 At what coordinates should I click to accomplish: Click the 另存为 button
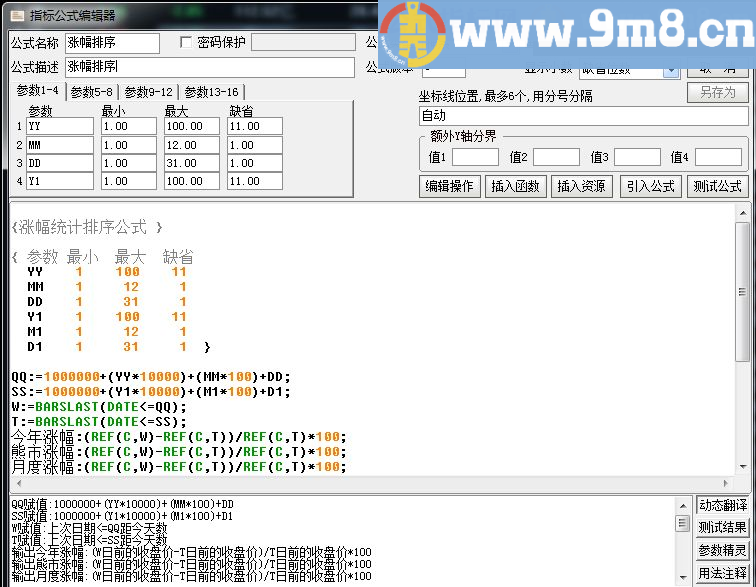pos(717,92)
